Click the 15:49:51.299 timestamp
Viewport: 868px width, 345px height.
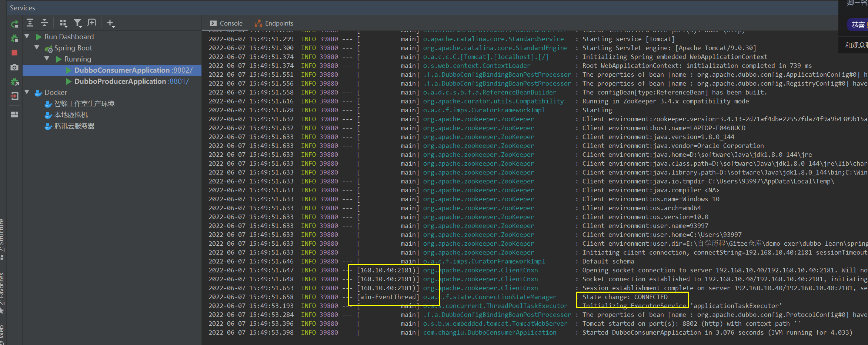pos(271,39)
